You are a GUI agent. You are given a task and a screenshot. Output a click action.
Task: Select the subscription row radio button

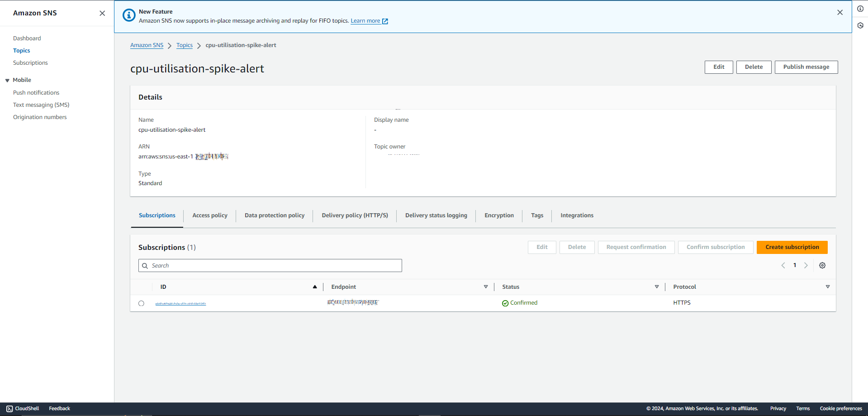click(x=141, y=303)
